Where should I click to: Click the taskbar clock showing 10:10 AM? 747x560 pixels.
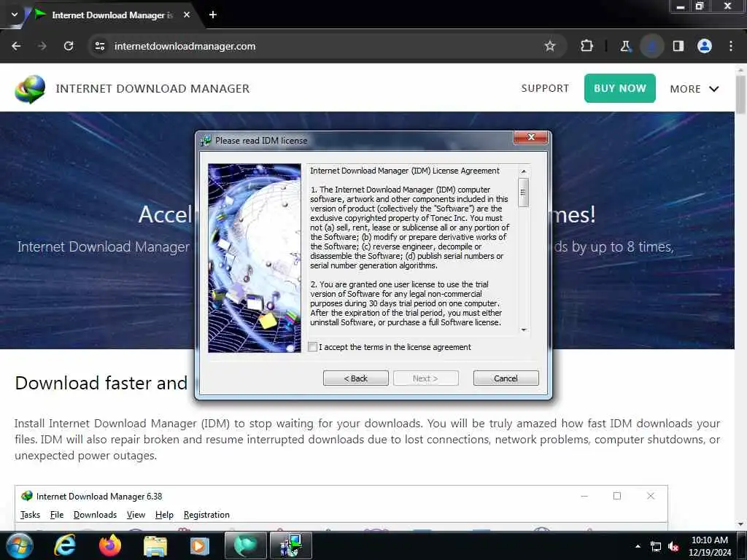[x=709, y=545]
